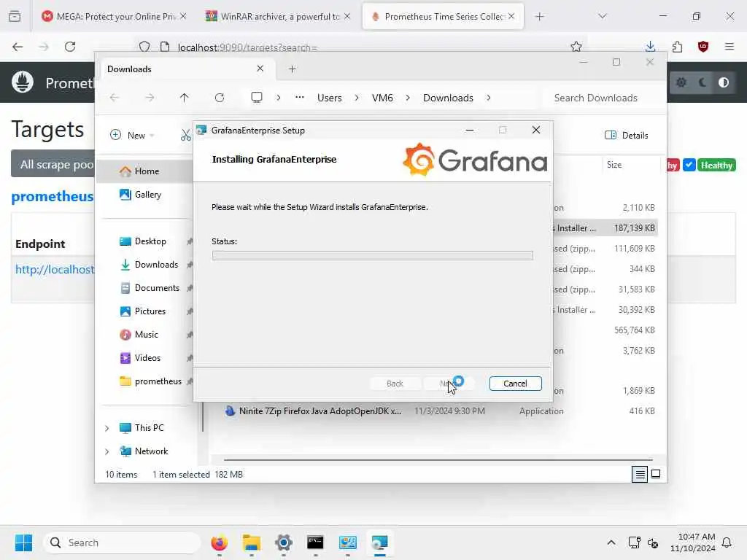747x560 pixels.
Task: Open Music quick access folder
Action: pos(146,335)
